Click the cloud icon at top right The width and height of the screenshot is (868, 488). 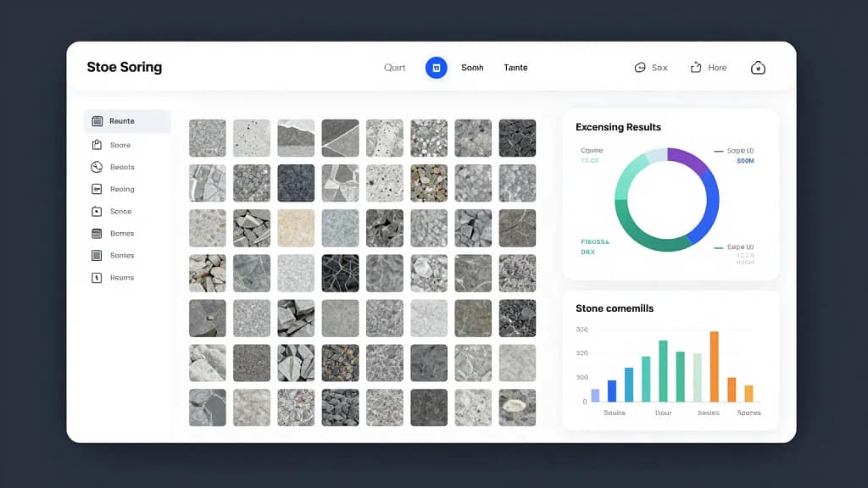(758, 68)
